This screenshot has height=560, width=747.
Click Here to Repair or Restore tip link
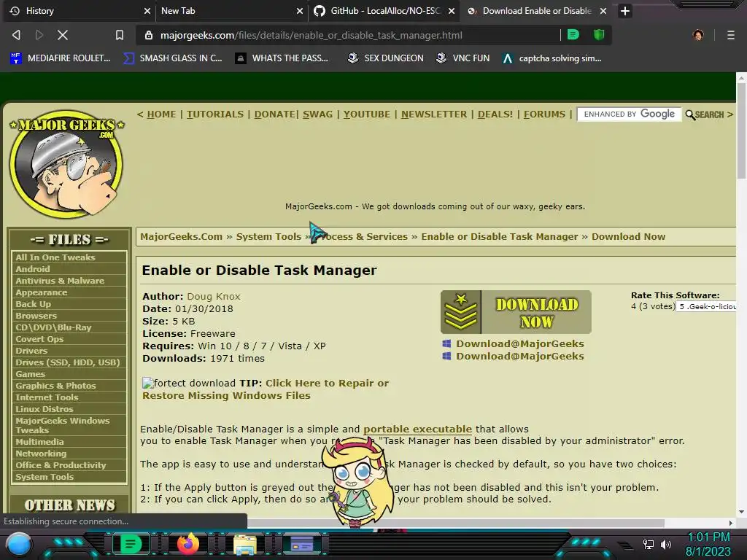(266, 389)
